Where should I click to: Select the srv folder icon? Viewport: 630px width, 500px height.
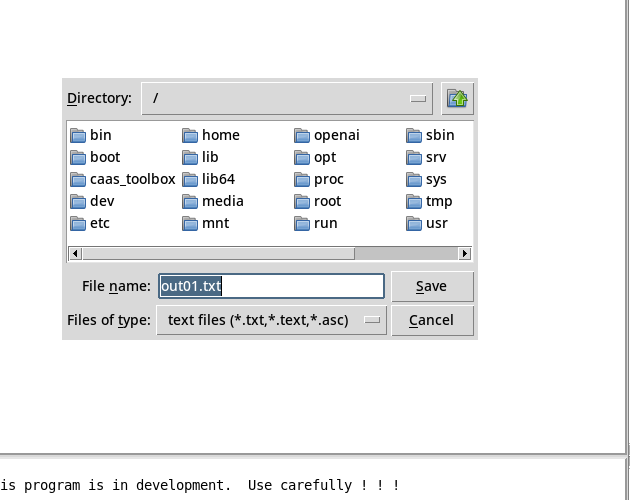tap(414, 158)
